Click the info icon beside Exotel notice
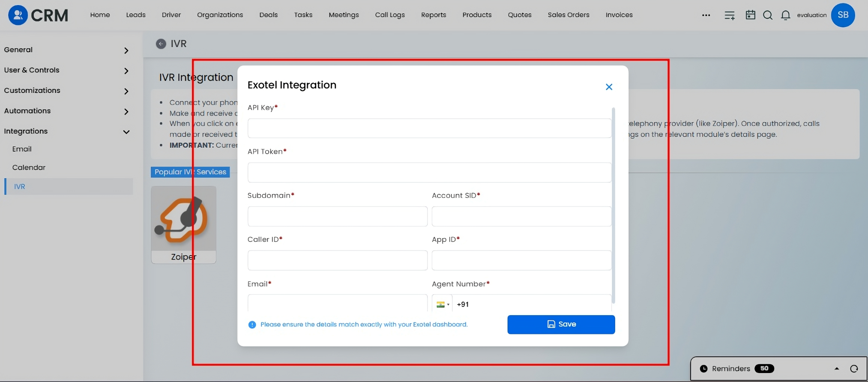 pos(252,325)
